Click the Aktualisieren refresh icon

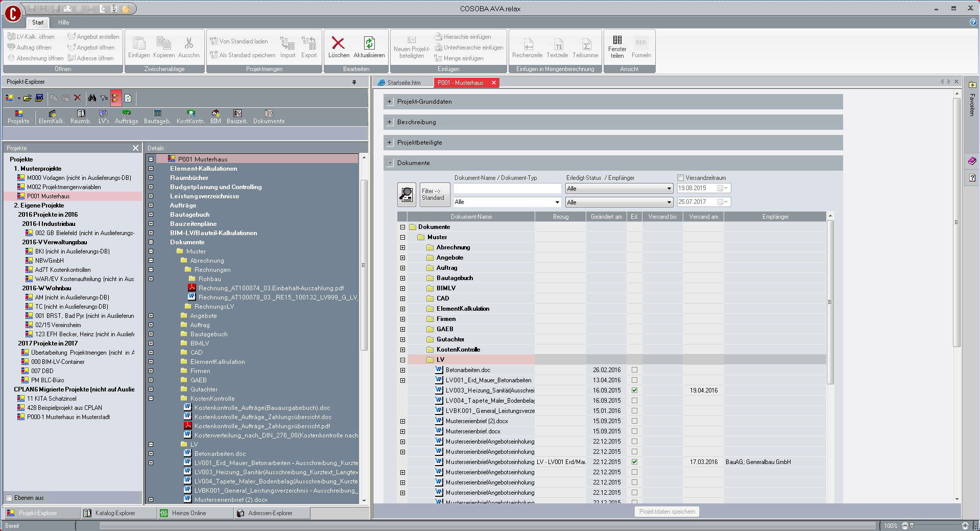369,43
